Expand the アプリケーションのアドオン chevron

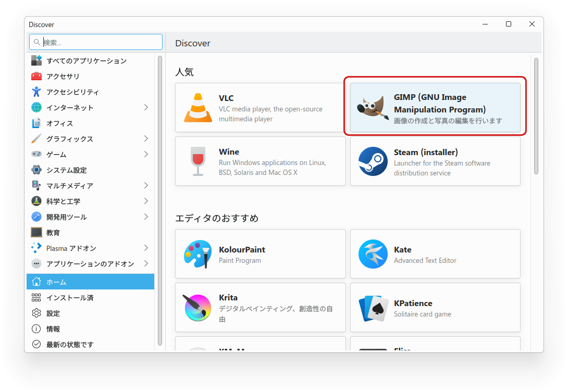coord(146,263)
